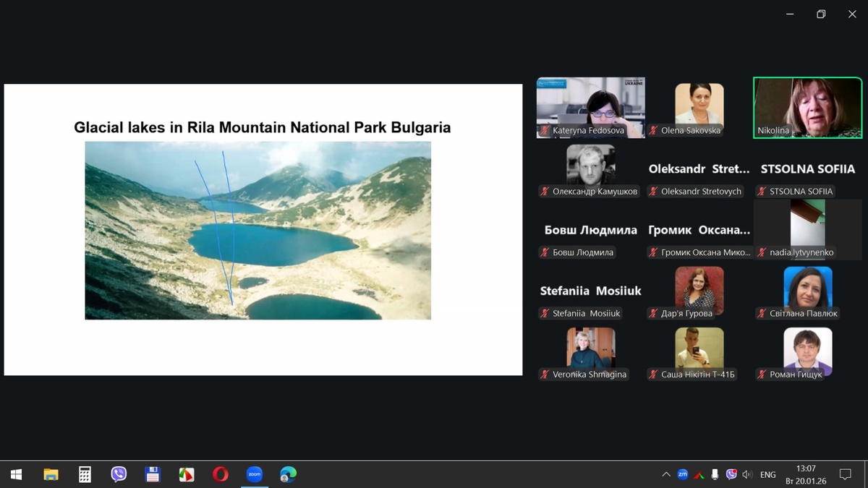Screen dimensions: 868x488
Task: Launch Opera browser from the taskbar
Action: tap(221, 474)
